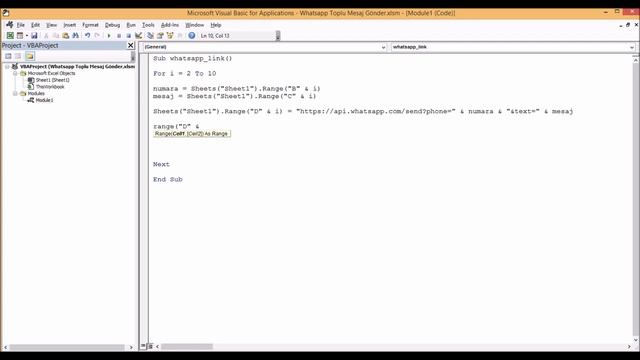Click Project panel scroll-right arrow
This screenshot has height=360, width=640.
tap(131, 347)
